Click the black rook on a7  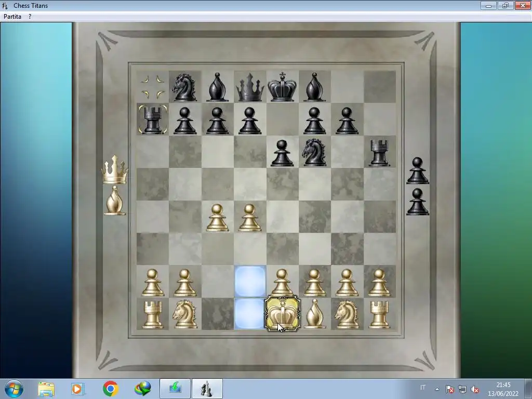coord(153,119)
